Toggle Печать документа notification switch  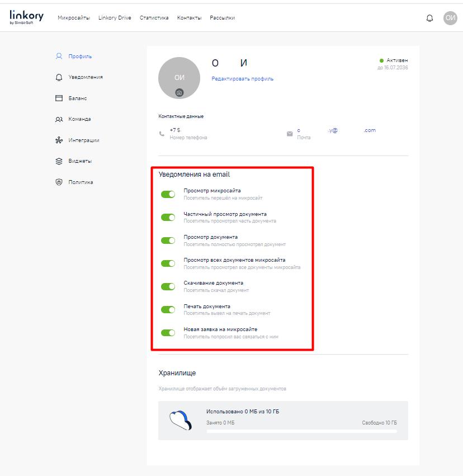click(x=168, y=309)
